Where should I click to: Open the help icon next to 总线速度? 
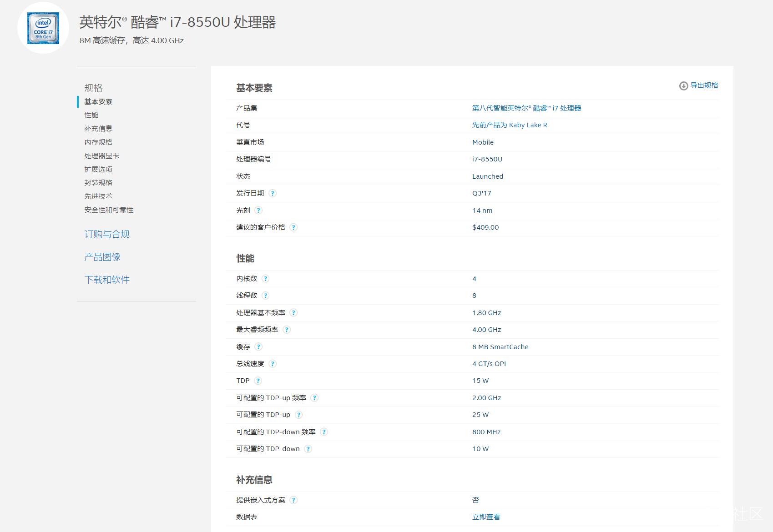coord(273,364)
